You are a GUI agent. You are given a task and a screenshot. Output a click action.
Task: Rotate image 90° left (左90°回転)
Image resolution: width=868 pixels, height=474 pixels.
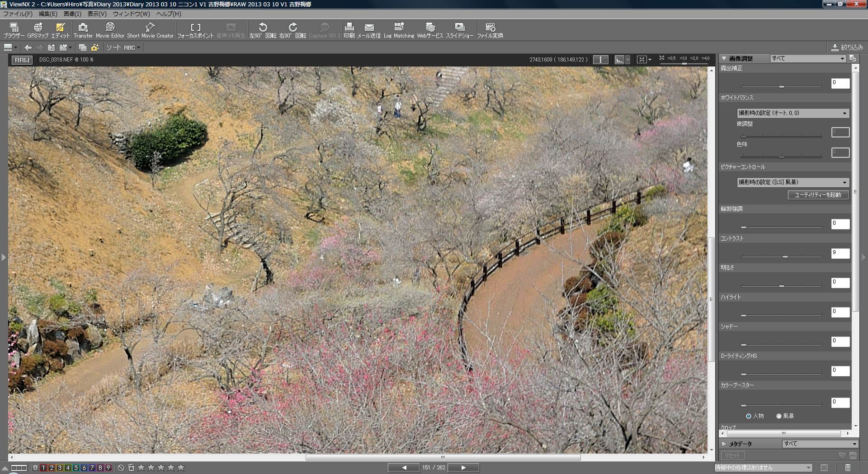263,30
